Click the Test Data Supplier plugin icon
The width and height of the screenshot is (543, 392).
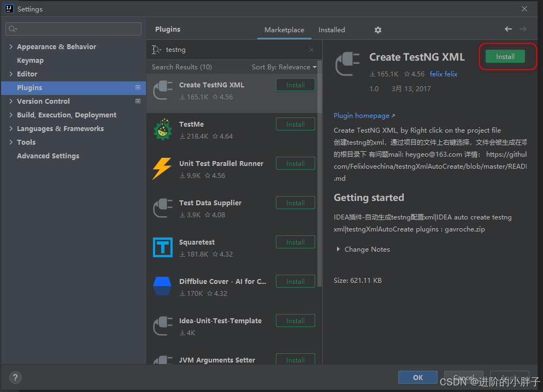click(x=163, y=208)
